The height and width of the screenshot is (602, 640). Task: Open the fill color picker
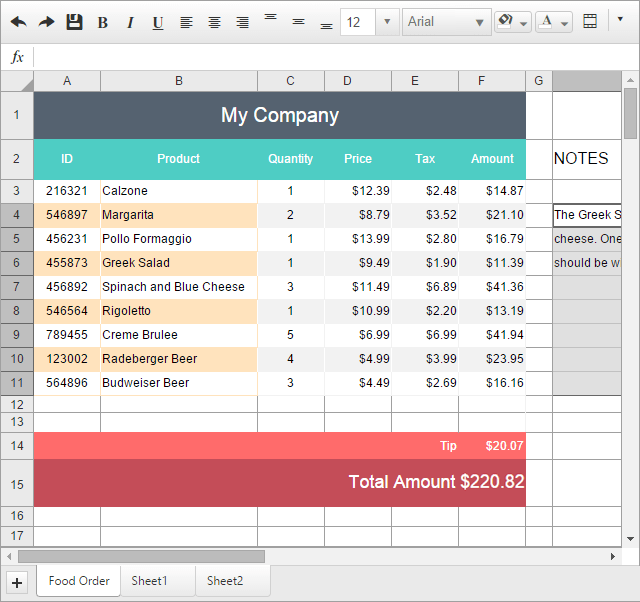pos(513,22)
